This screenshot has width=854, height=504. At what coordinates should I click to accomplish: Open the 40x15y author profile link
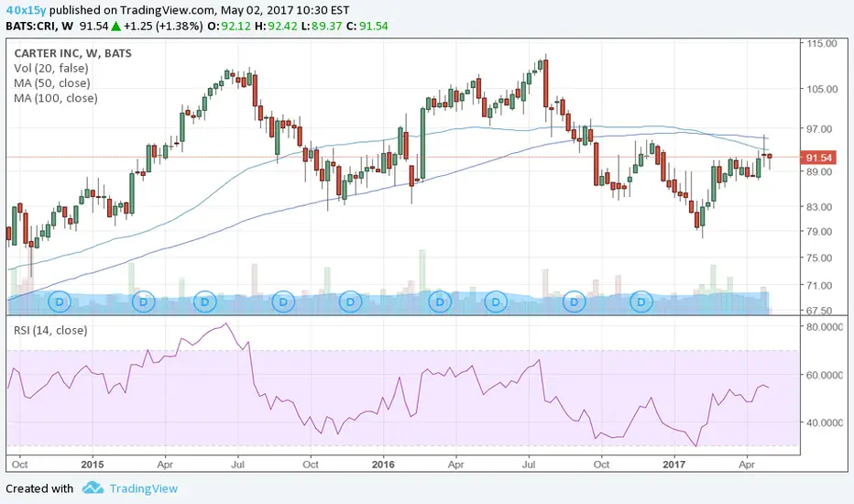[x=27, y=10]
